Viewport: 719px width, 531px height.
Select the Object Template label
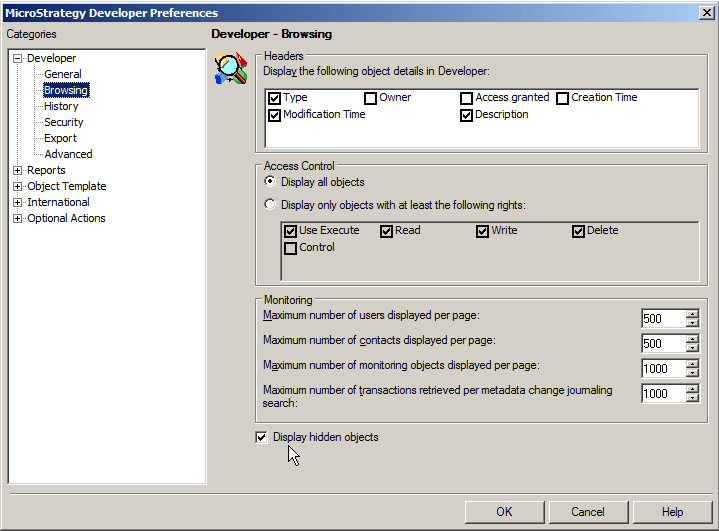click(67, 186)
